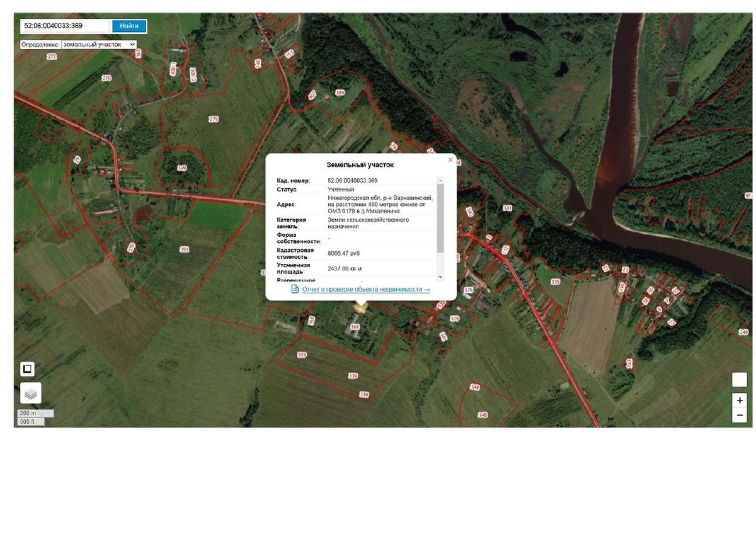Click the popup scrollbar up arrow

pyautogui.click(x=440, y=180)
